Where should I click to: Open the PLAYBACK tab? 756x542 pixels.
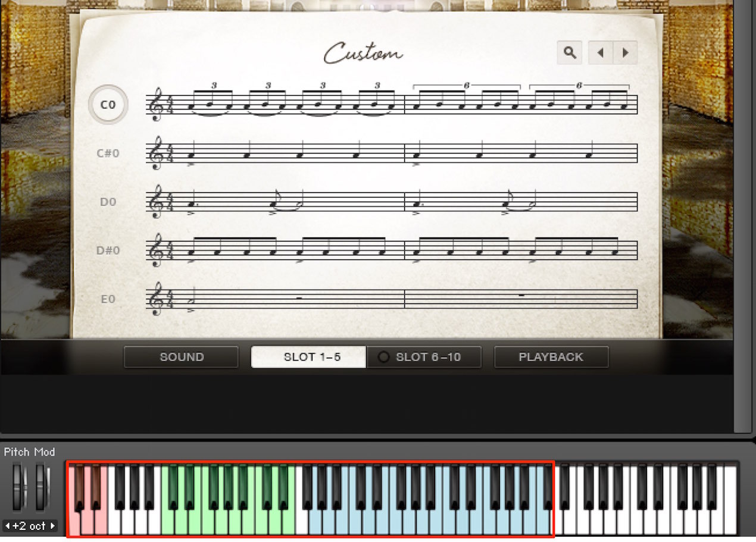[x=551, y=357]
